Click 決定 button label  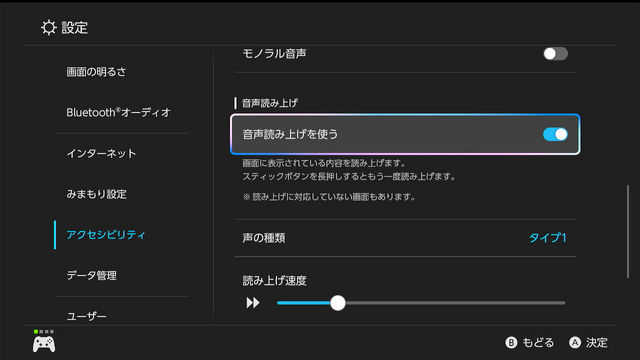click(597, 342)
